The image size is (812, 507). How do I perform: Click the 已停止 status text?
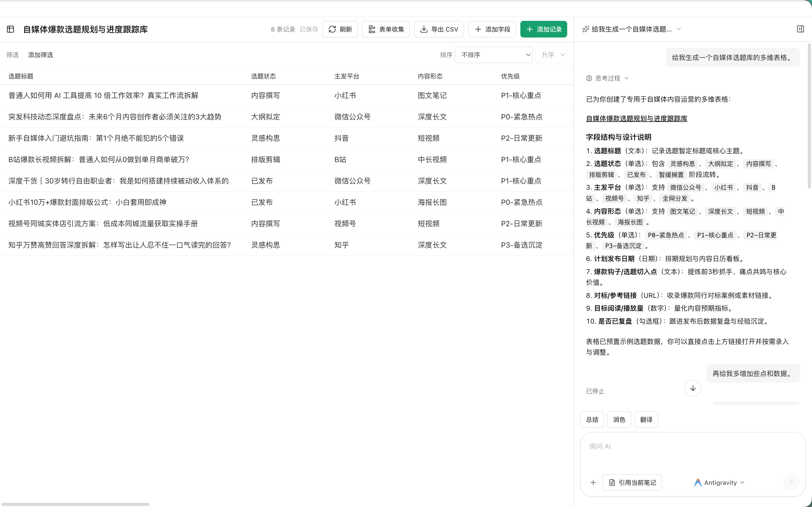[595, 391]
